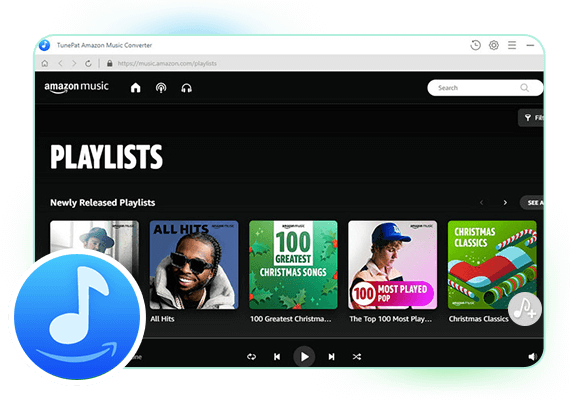Open the Filter button
Screen dimensions: 570x400
[x=531, y=117]
